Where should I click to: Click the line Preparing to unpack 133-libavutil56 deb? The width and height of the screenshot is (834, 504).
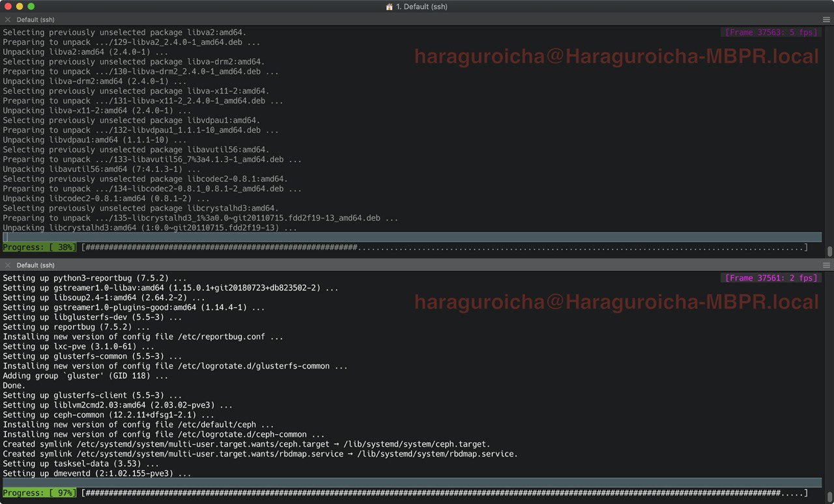[152, 160]
